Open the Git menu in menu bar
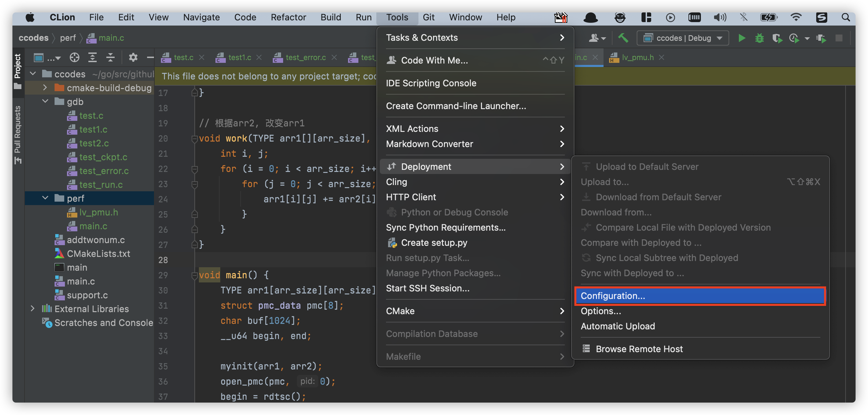 point(428,17)
